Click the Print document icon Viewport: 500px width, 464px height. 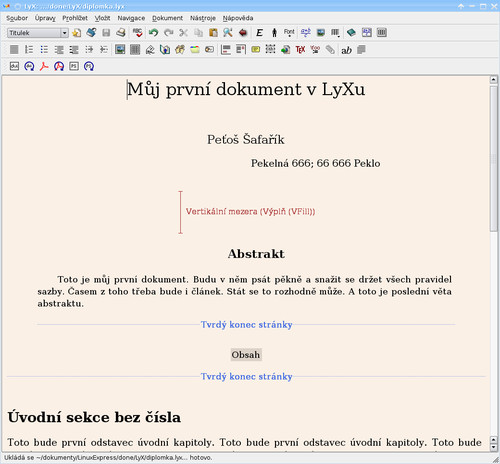coord(121,33)
